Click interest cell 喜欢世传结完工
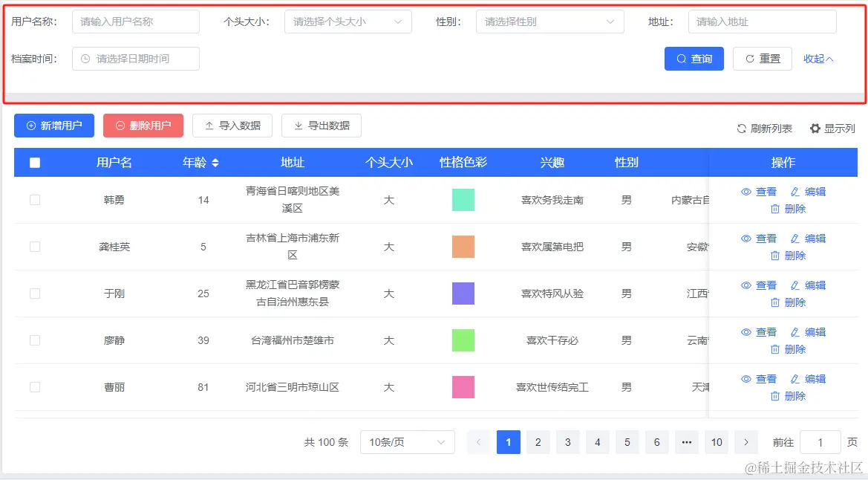 (552, 387)
